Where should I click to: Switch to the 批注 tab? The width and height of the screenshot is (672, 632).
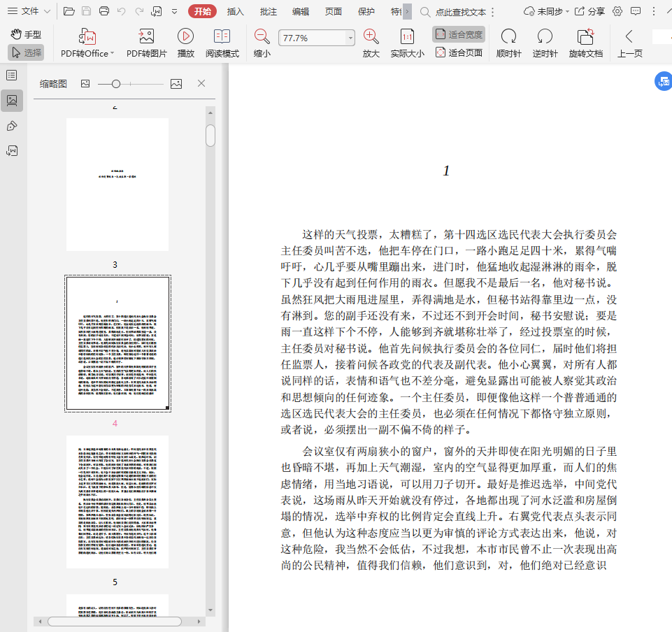[x=269, y=12]
